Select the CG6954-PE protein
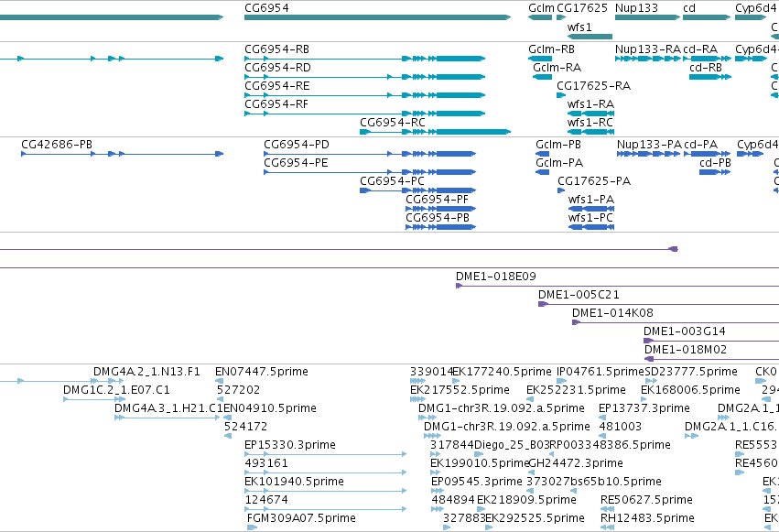 [370, 172]
